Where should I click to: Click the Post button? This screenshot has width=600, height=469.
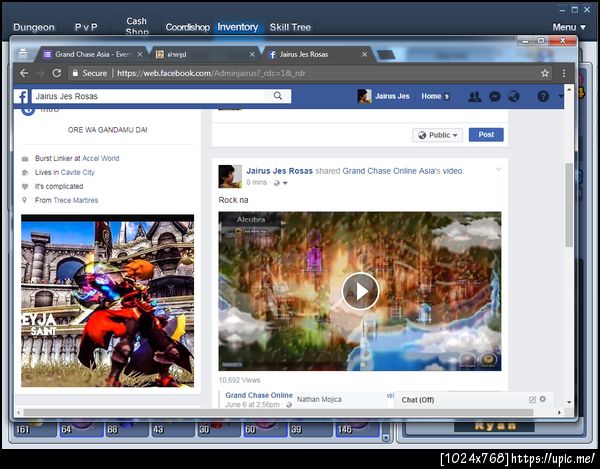(486, 135)
